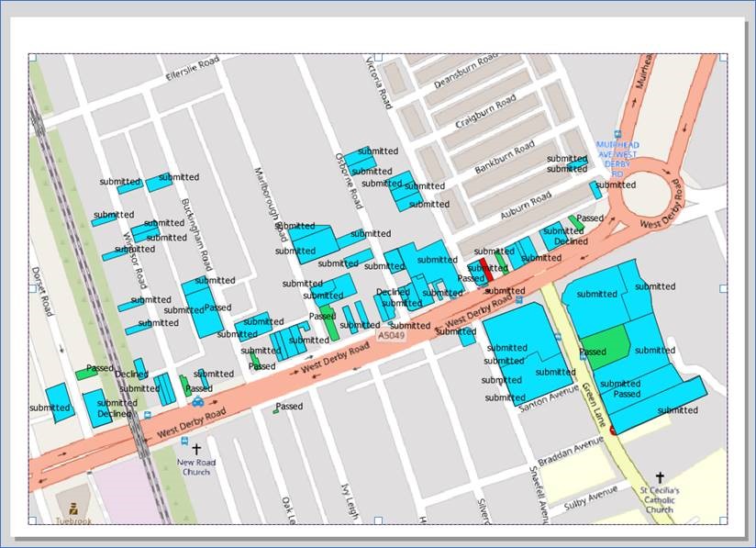Click the direction arrow beside the car icon
Image resolution: width=756 pixels, height=548 pixels.
(x=214, y=402)
